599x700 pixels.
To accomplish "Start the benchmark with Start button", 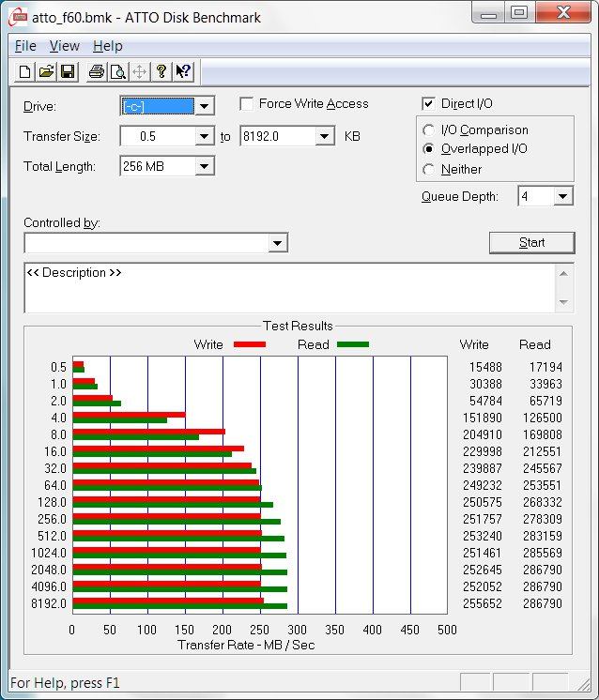I will pos(532,243).
